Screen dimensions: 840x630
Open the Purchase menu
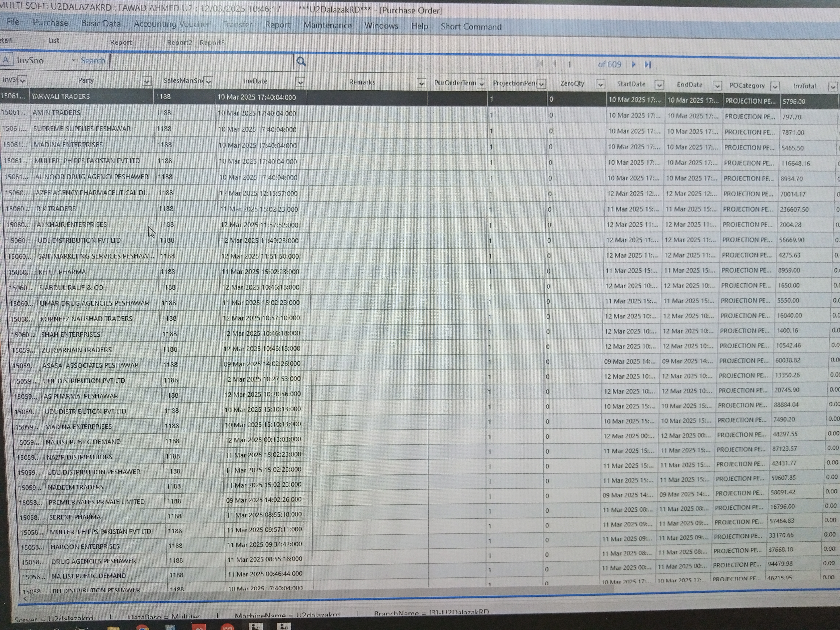[x=50, y=23]
